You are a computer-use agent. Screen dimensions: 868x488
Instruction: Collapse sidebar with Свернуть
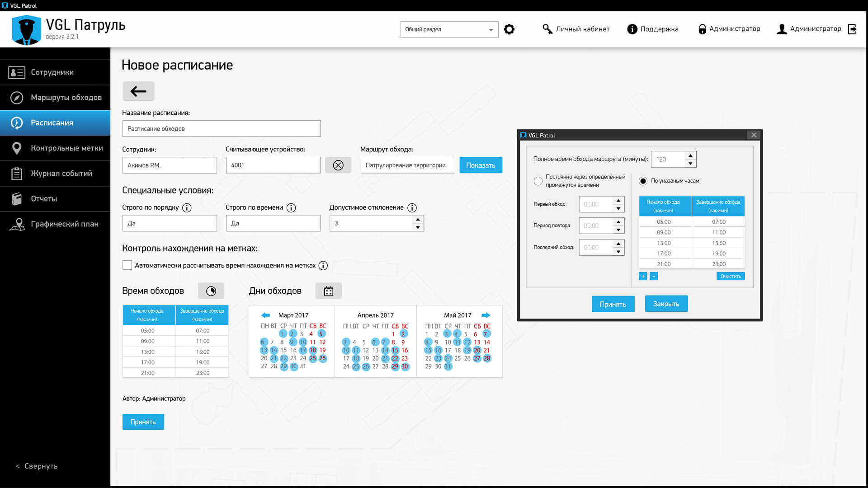(37, 466)
